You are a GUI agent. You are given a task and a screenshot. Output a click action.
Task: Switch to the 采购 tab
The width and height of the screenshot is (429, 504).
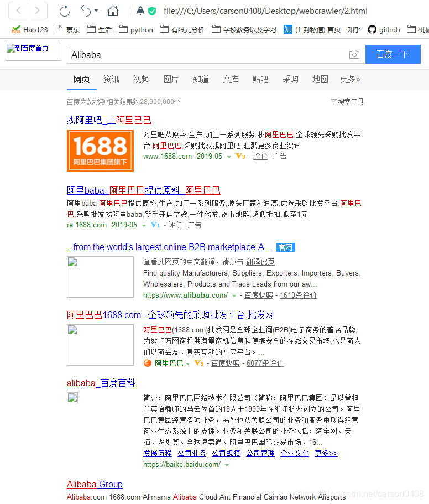(x=291, y=80)
